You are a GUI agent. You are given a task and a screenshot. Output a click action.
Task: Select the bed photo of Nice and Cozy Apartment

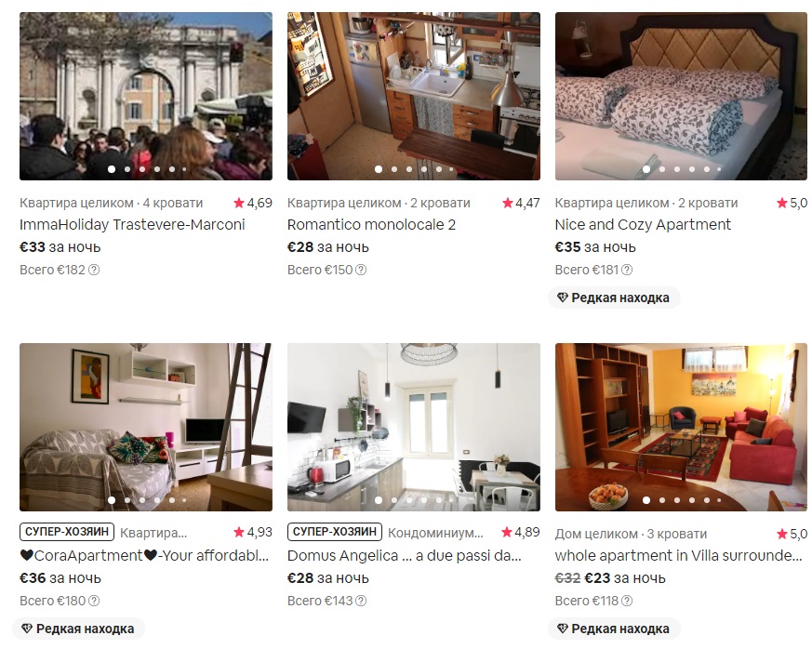681,97
